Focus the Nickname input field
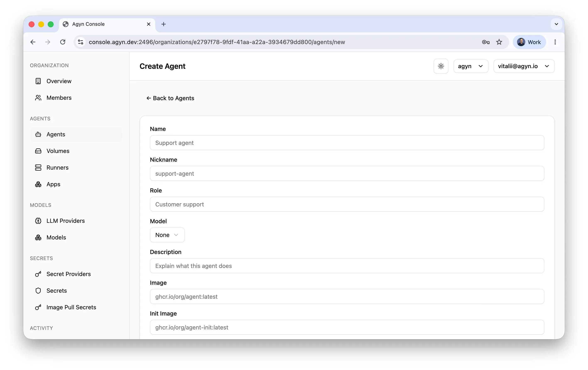 347,174
